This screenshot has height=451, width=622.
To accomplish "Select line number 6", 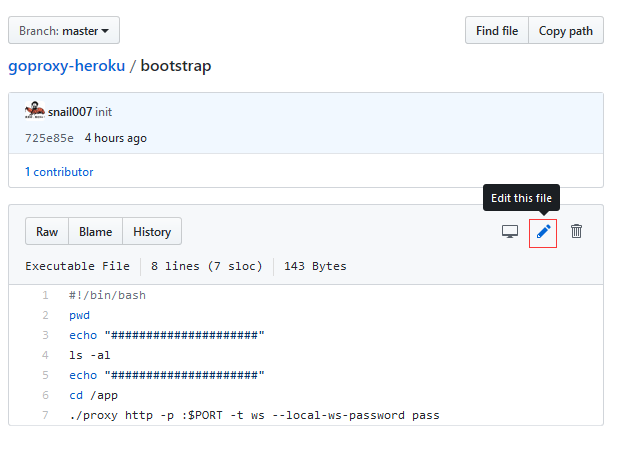I will (45, 395).
